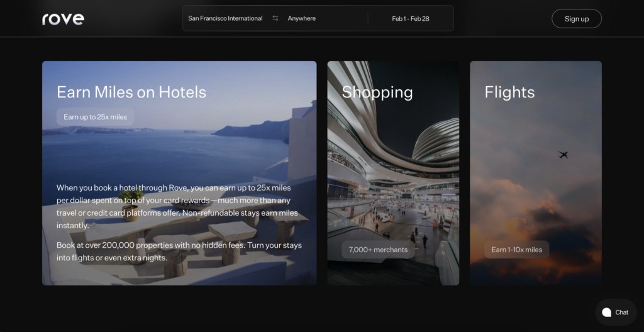Open the Shopping card
The width and height of the screenshot is (644, 332).
pyautogui.click(x=393, y=173)
